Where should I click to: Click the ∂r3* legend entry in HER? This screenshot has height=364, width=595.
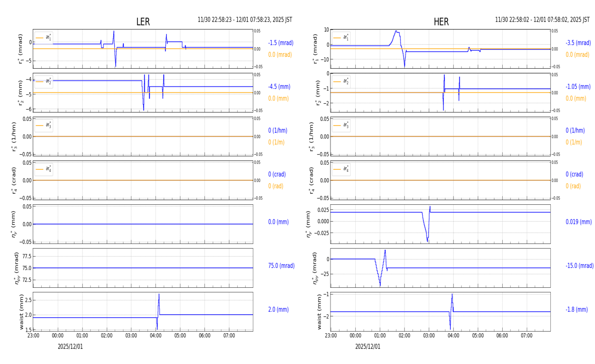pos(341,125)
